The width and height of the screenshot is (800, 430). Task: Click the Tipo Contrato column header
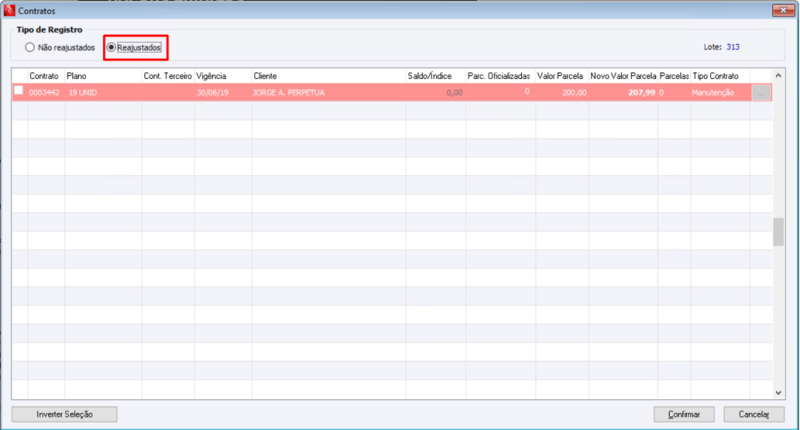(720, 76)
